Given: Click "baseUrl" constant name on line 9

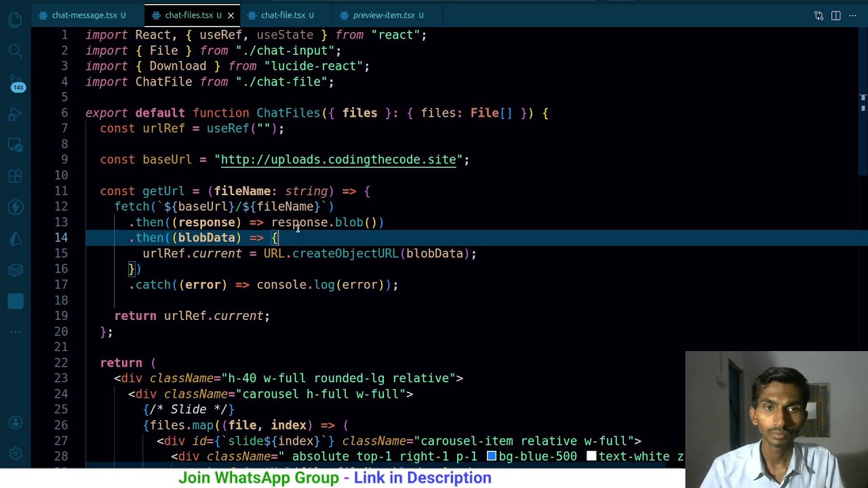Looking at the screenshot, I should [167, 160].
